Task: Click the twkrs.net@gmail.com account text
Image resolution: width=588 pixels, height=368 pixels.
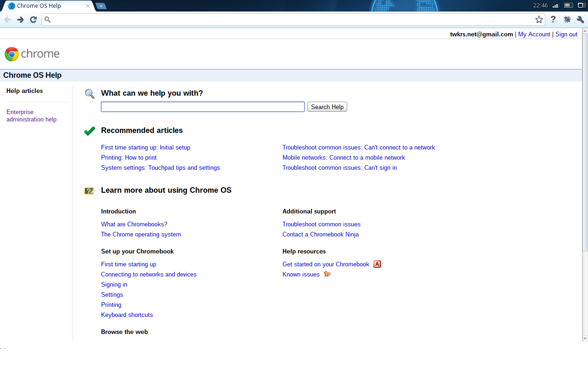Action: (x=481, y=34)
